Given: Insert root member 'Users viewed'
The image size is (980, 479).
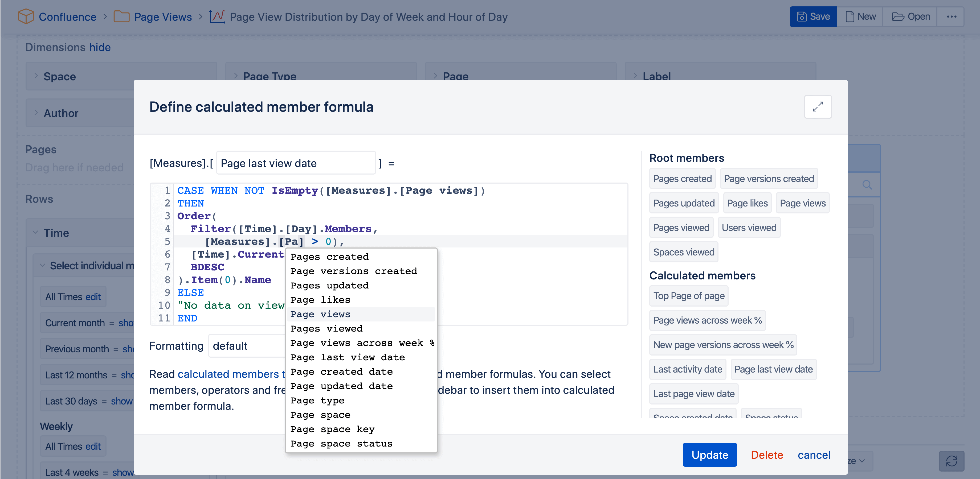Looking at the screenshot, I should [749, 227].
